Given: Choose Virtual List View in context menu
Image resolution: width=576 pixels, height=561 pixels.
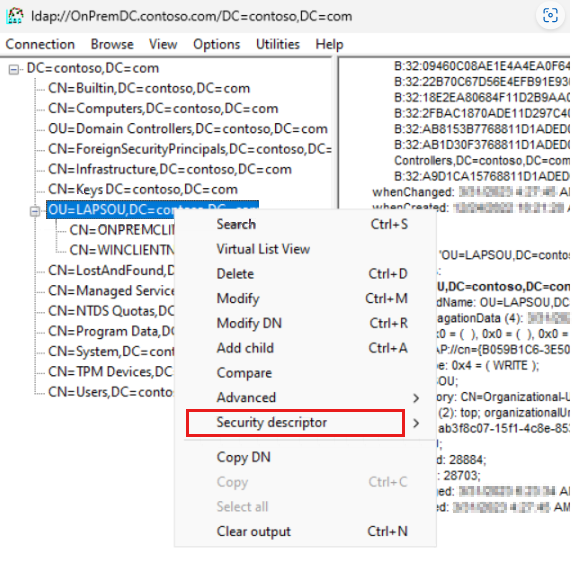Looking at the screenshot, I should coord(305,249).
